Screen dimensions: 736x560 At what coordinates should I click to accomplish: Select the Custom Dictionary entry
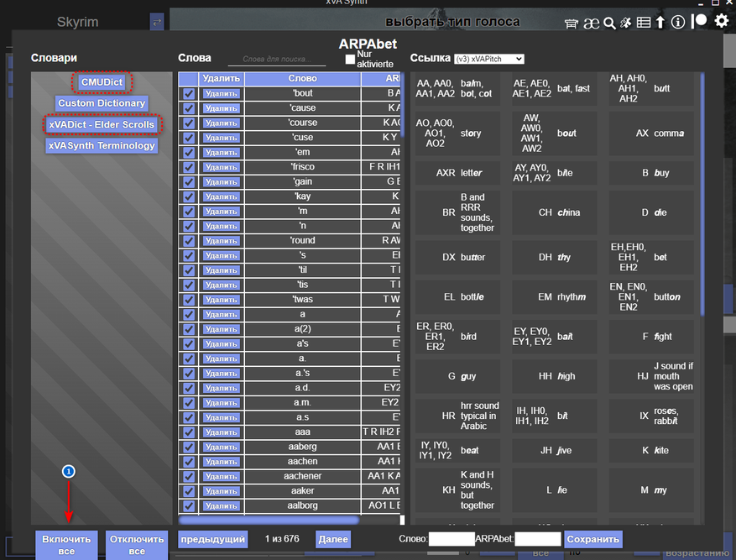tap(102, 103)
